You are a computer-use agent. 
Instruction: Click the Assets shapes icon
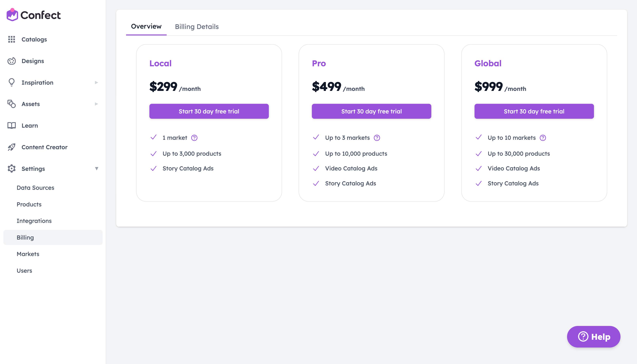pos(12,104)
